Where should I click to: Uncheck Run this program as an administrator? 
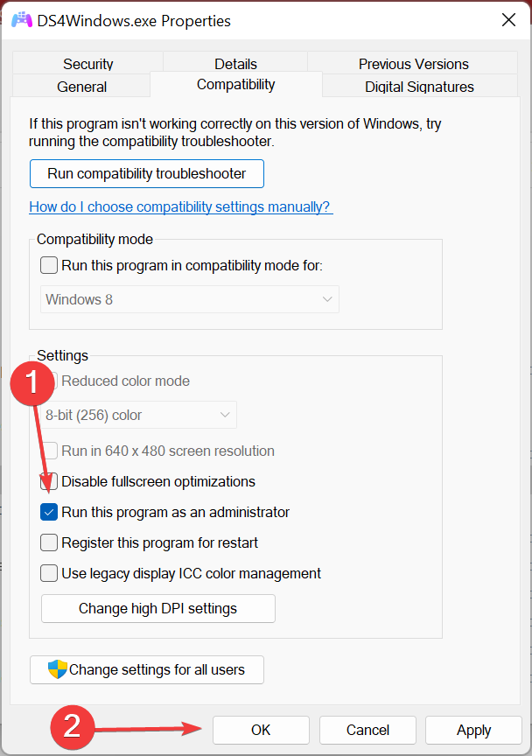point(49,512)
